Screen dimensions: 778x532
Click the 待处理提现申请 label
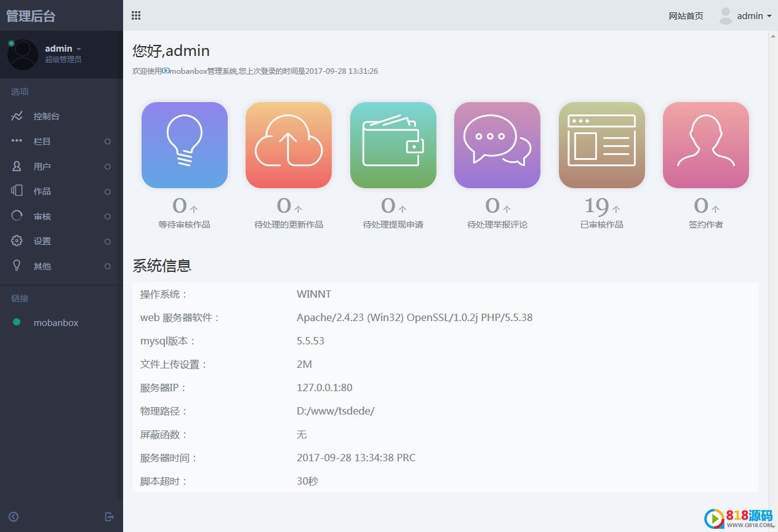coord(393,224)
